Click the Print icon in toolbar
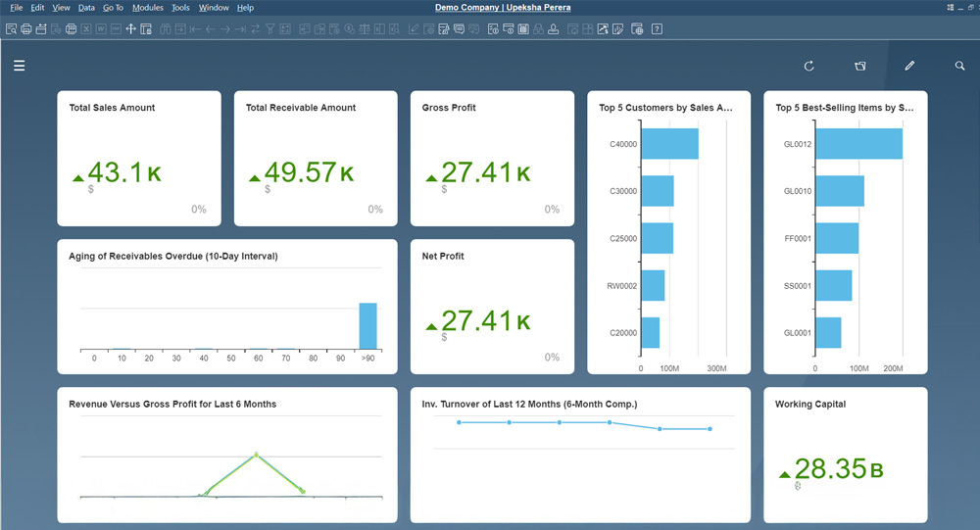 tap(26, 29)
